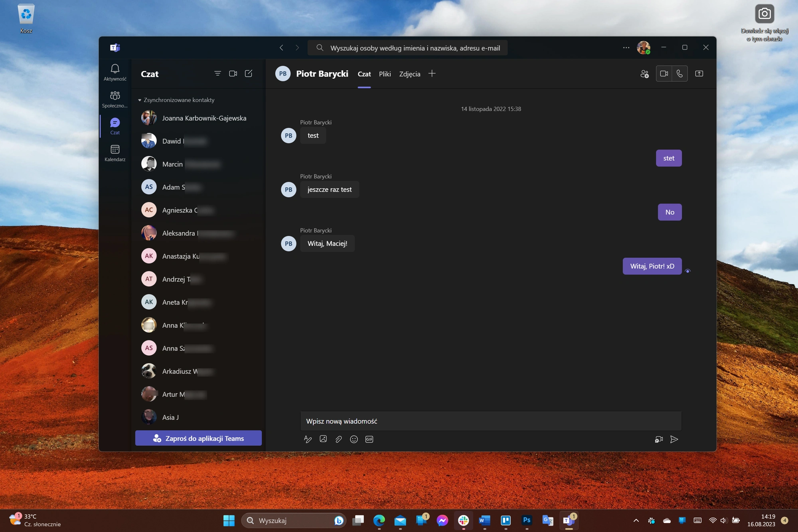Open Microsoft Edge from the taskbar

pyautogui.click(x=379, y=520)
